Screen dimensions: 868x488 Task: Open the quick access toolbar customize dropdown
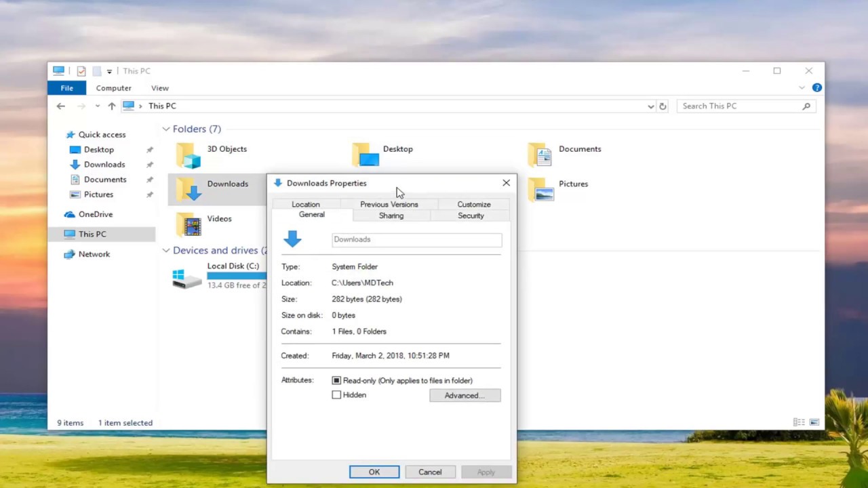coord(109,70)
